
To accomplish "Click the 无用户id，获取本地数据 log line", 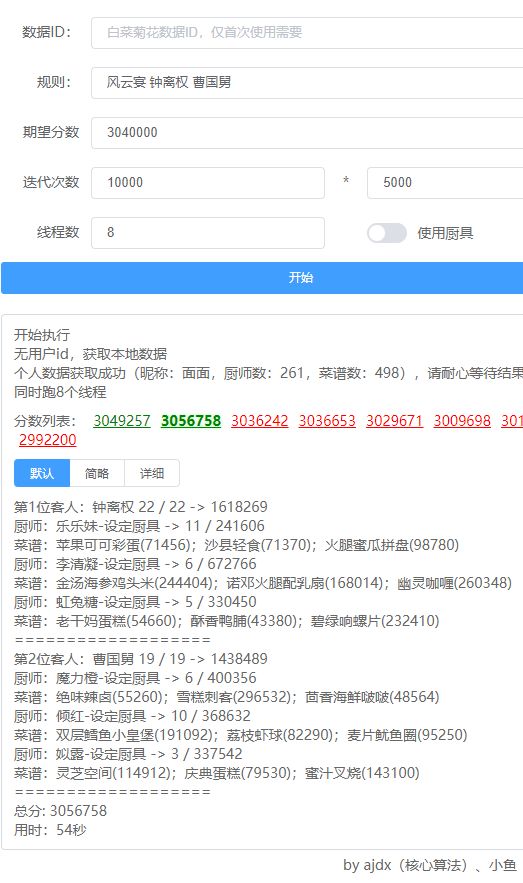I will pyautogui.click(x=91, y=355).
